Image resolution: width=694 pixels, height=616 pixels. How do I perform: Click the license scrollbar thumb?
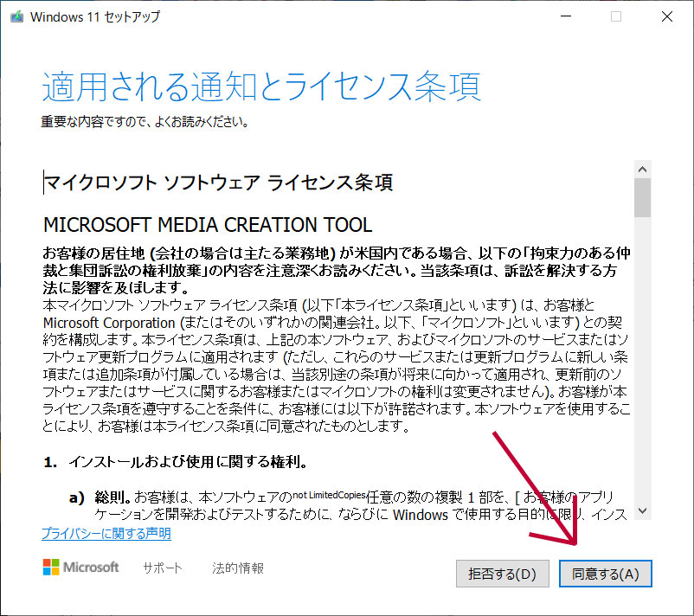[642, 197]
